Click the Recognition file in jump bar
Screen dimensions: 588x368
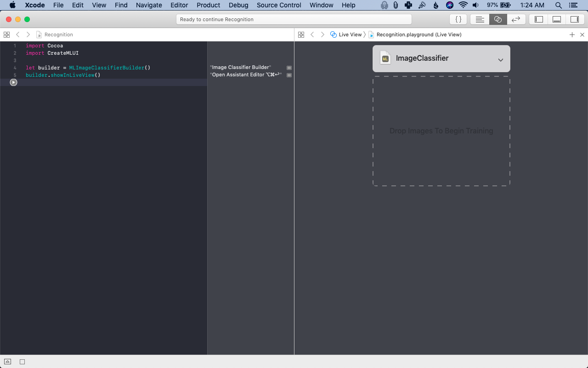[x=55, y=34]
